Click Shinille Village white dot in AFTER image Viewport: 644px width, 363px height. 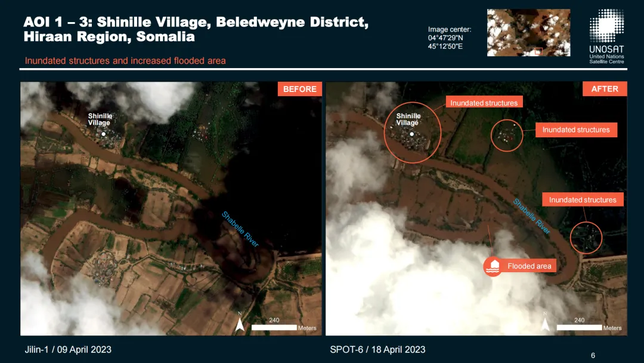pos(411,134)
